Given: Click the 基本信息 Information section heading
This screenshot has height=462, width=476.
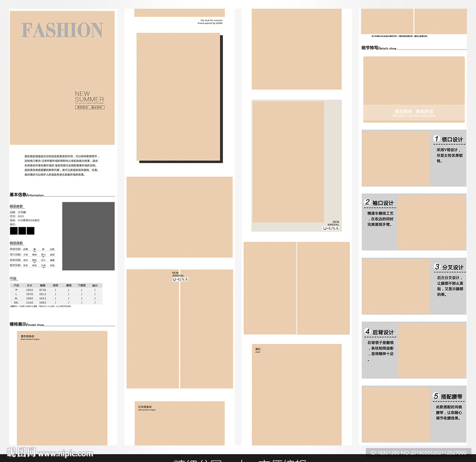Looking at the screenshot, I should pyautogui.click(x=26, y=195).
